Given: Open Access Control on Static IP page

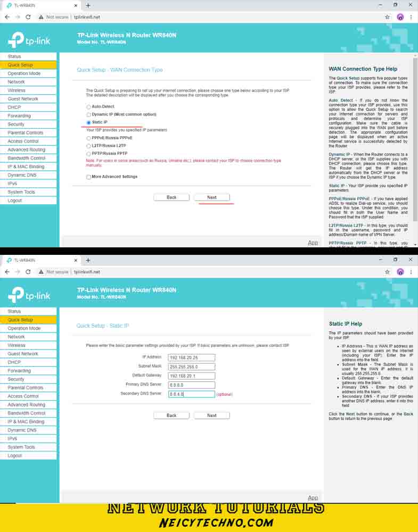Looking at the screenshot, I should pos(28,396).
